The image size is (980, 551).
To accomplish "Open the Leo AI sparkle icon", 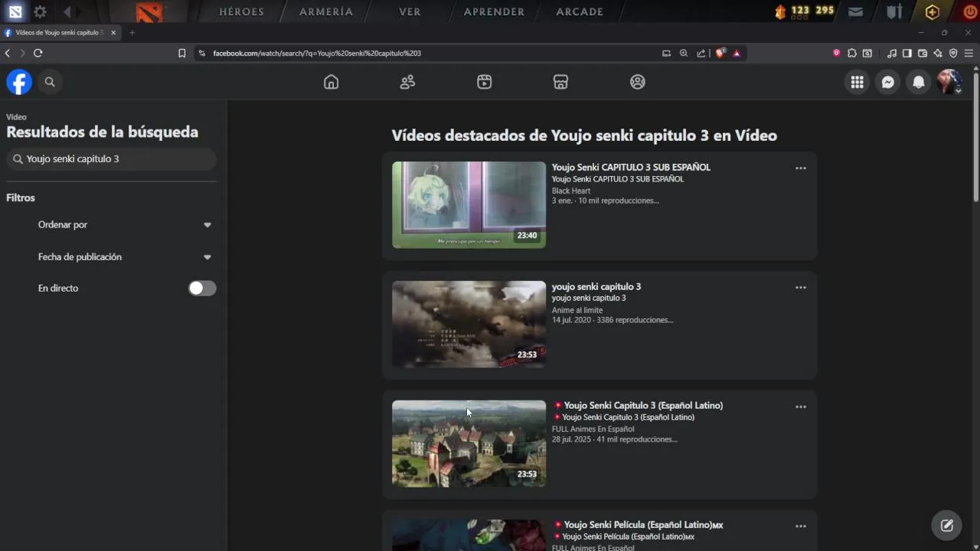I will pyautogui.click(x=937, y=53).
